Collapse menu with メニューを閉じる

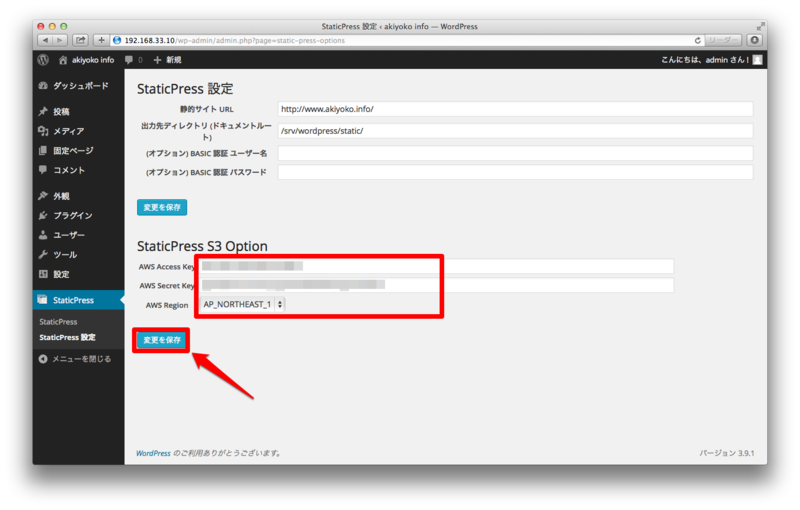(82, 359)
